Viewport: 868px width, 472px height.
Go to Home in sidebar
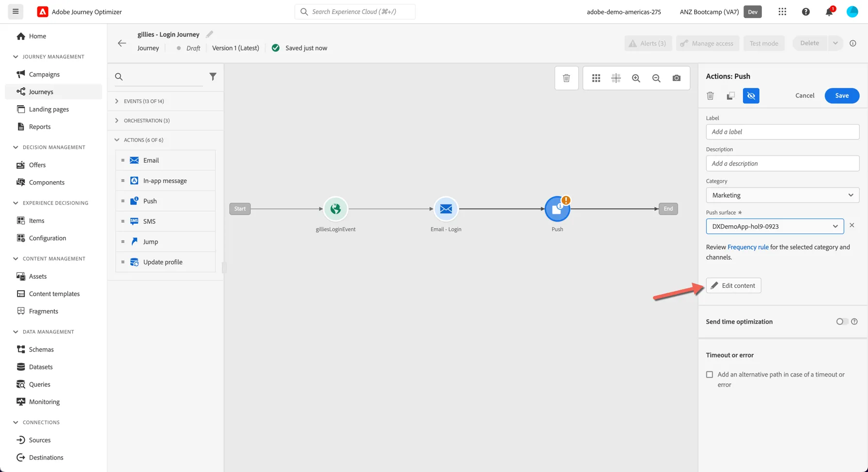pyautogui.click(x=53, y=36)
